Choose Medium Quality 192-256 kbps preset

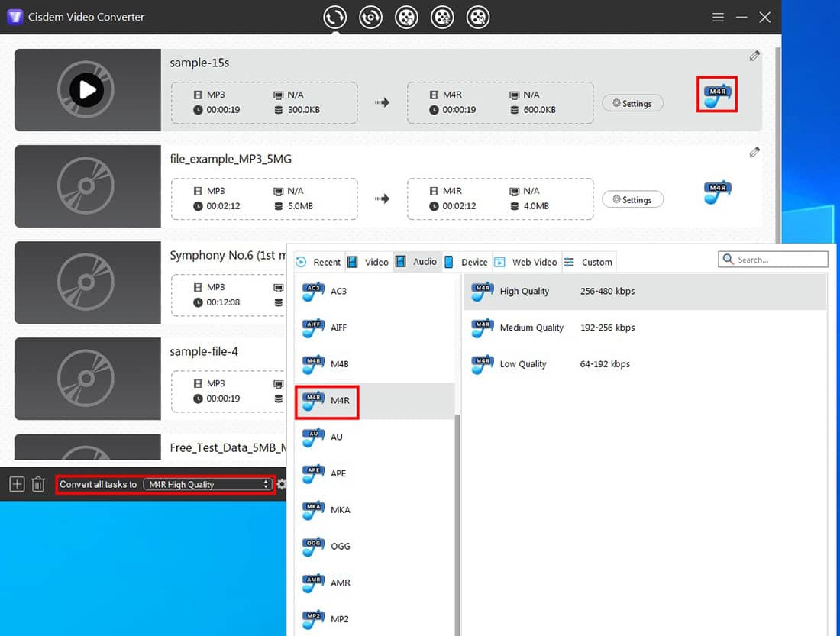tap(531, 328)
